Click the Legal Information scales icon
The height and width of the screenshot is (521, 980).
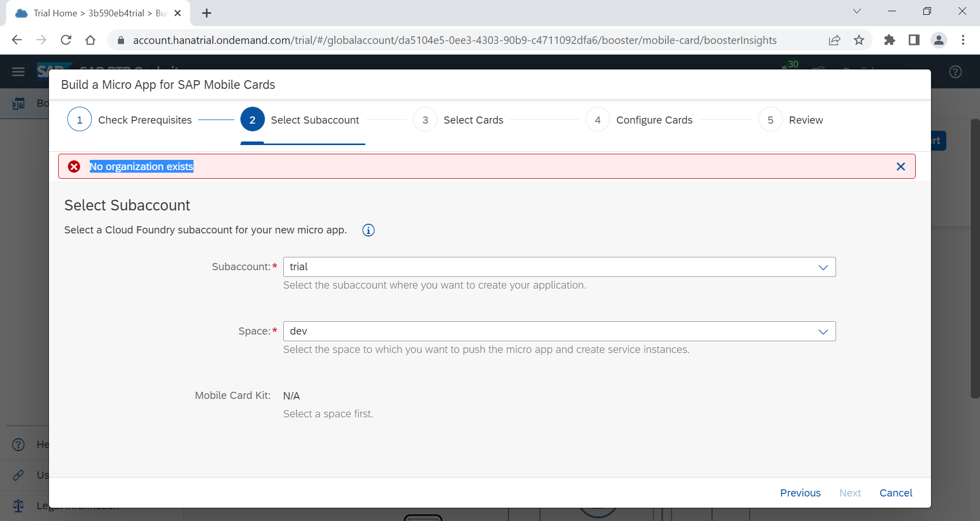18,506
